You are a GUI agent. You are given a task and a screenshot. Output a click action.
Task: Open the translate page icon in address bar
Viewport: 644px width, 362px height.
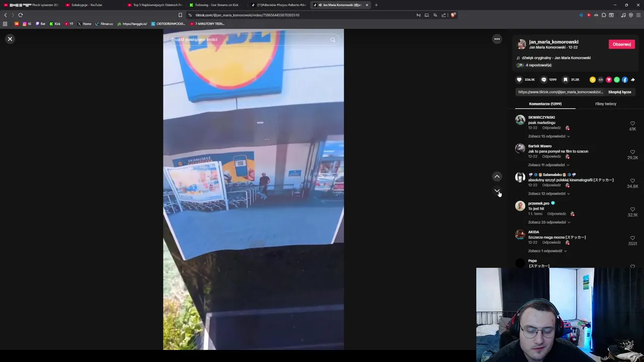point(435,15)
